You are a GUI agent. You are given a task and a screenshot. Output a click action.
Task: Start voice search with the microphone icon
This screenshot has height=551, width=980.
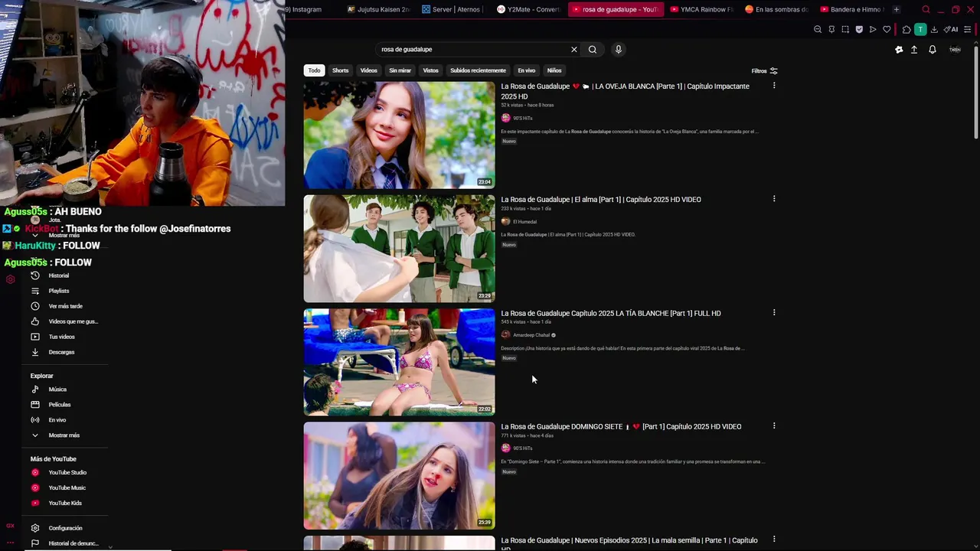[x=619, y=50]
